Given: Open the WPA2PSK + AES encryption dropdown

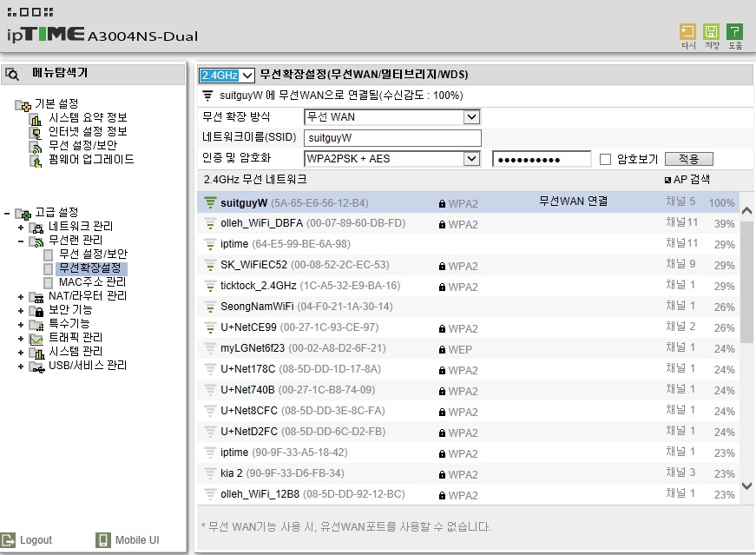Looking at the screenshot, I should [x=392, y=159].
